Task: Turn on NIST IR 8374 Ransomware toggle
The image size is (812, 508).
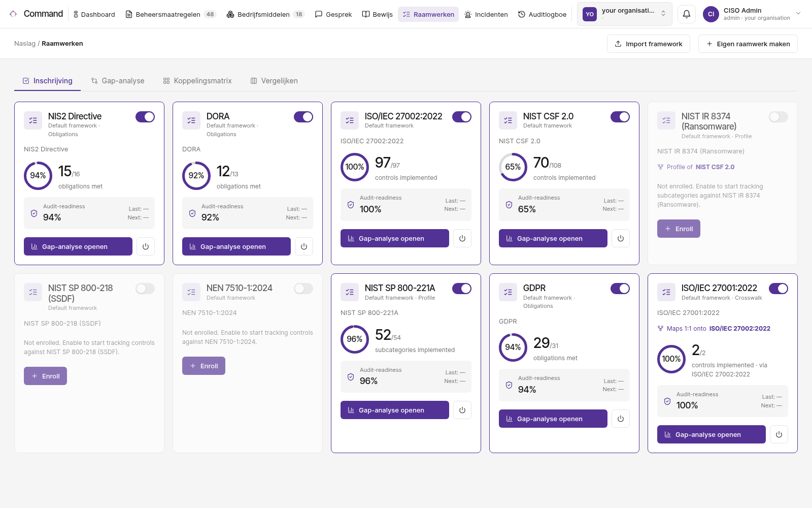Action: tap(779, 117)
